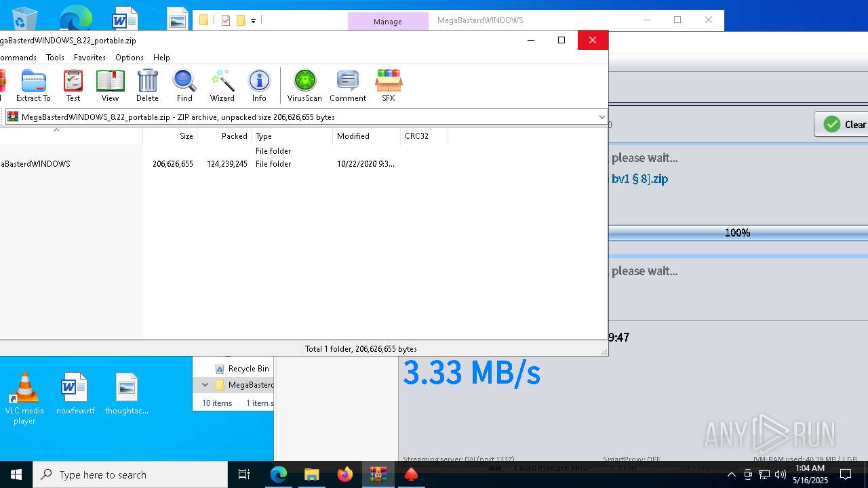Click the 10/22/2020 modified date cell
The image size is (868, 488).
click(366, 164)
